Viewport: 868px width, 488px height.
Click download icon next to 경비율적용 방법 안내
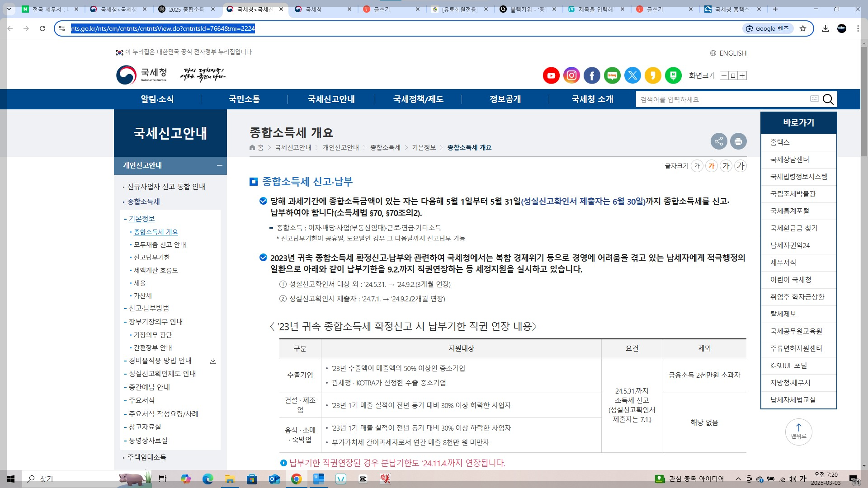(x=213, y=361)
